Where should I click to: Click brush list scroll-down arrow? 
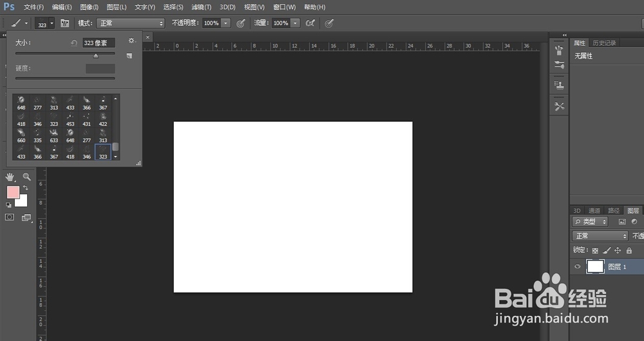[115, 157]
